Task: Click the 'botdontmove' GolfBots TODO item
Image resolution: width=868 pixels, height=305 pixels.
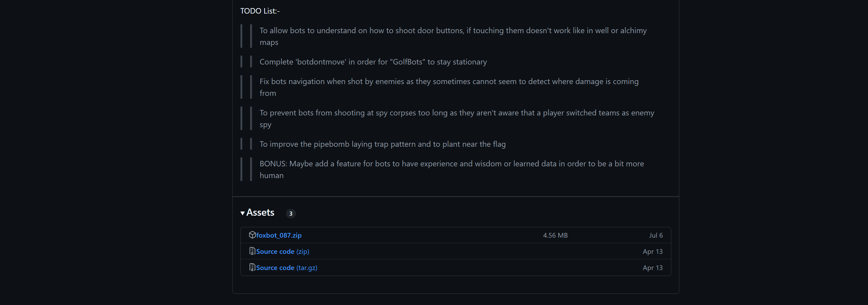Action: [373, 62]
